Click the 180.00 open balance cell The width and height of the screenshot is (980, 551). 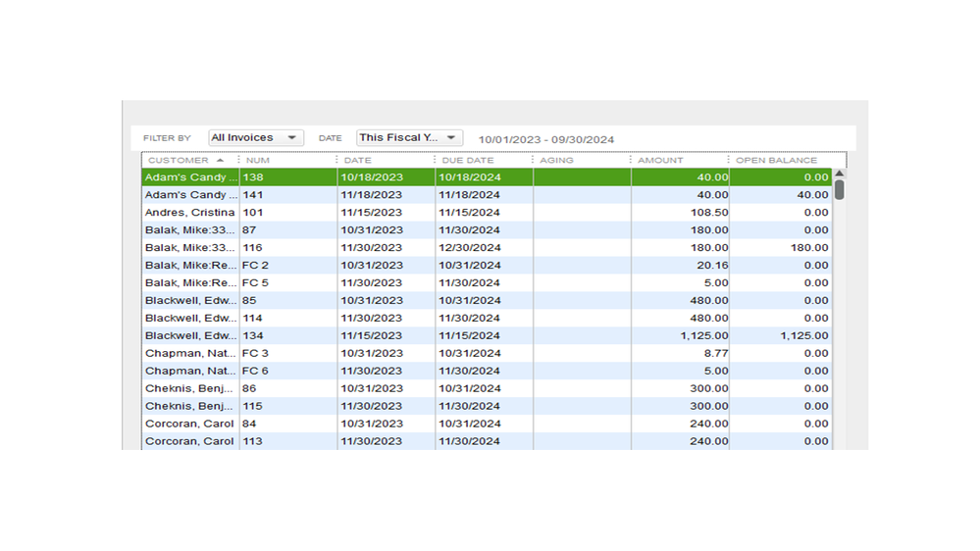click(781, 247)
